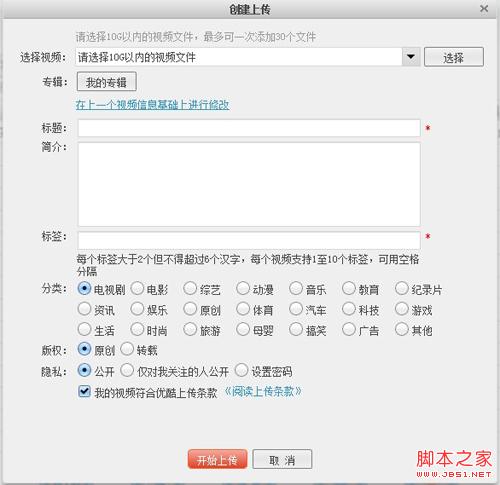Focus the 标题 input field
500x485 pixels.
pyautogui.click(x=249, y=128)
